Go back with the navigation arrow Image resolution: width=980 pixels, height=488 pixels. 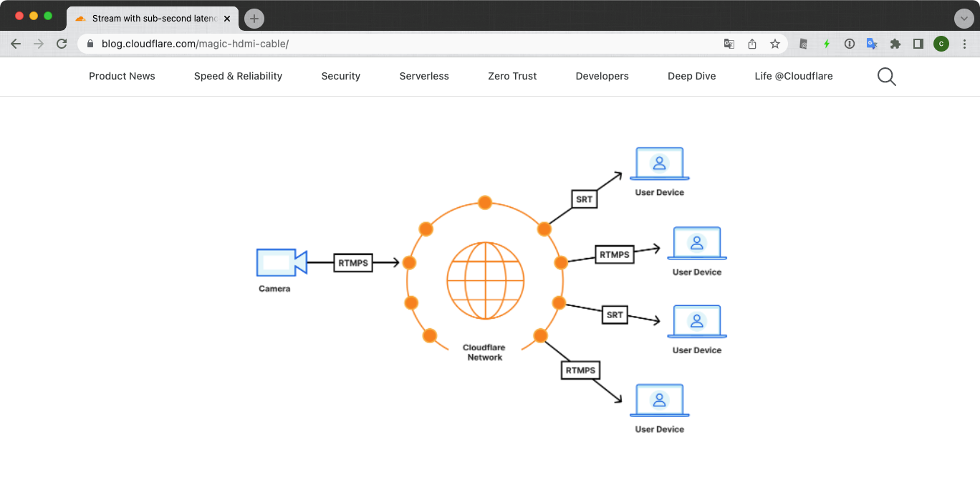pos(16,44)
